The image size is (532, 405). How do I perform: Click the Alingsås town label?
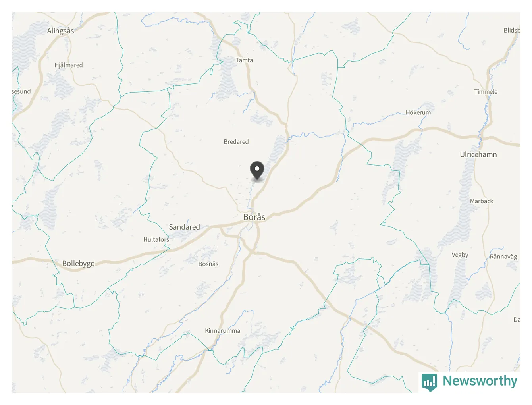pos(60,31)
